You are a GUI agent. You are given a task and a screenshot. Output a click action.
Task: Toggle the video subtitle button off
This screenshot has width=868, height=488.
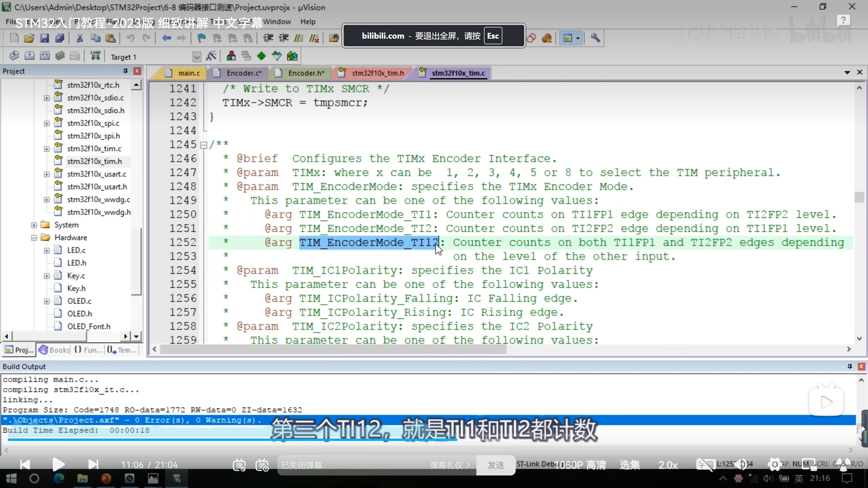[x=705, y=465]
